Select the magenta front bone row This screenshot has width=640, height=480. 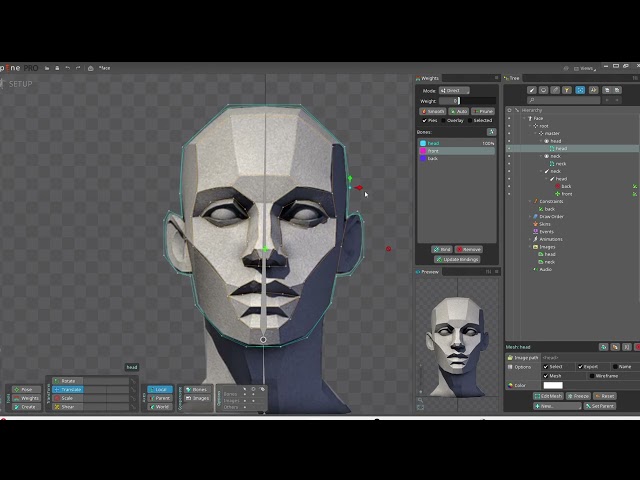tap(457, 151)
